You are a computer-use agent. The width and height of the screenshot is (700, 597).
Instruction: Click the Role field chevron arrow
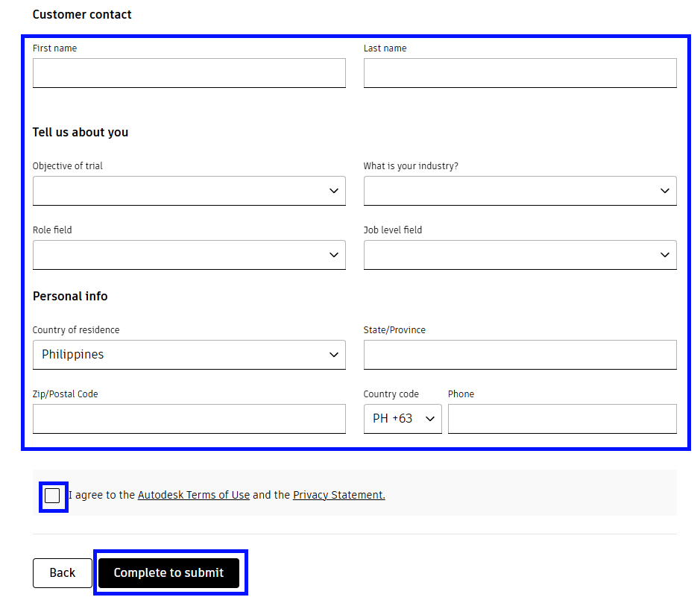[x=334, y=256]
